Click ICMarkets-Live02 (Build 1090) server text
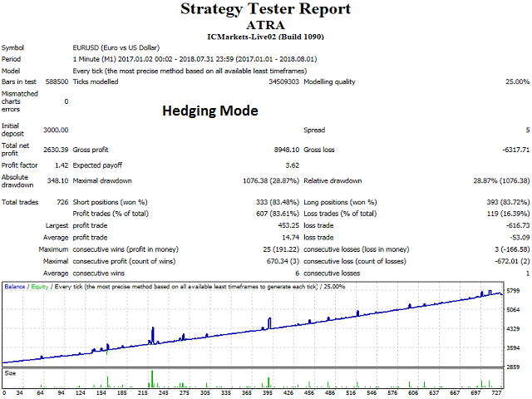This screenshot has height=399, width=532. pyautogui.click(x=265, y=37)
